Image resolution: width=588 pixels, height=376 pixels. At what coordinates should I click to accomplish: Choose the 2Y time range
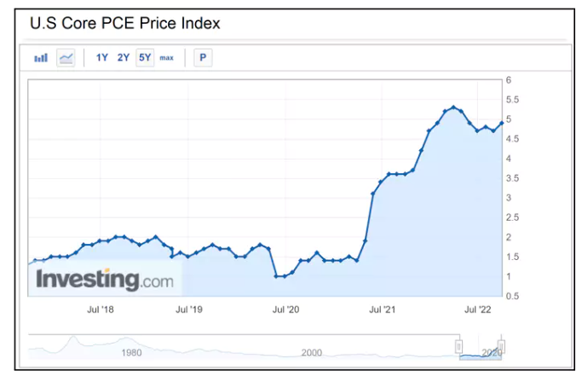click(123, 57)
